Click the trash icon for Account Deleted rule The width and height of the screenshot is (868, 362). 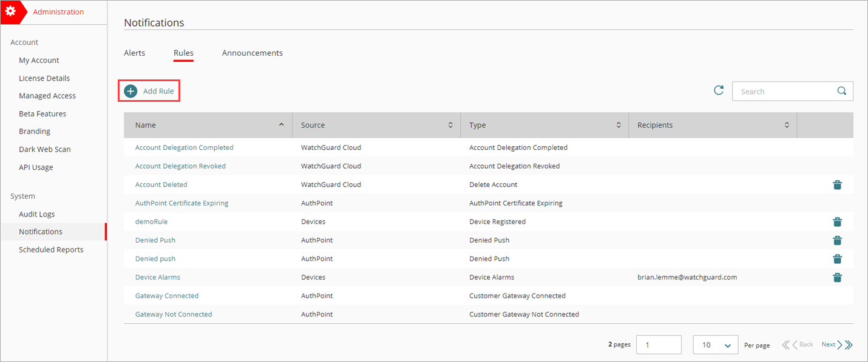point(838,184)
